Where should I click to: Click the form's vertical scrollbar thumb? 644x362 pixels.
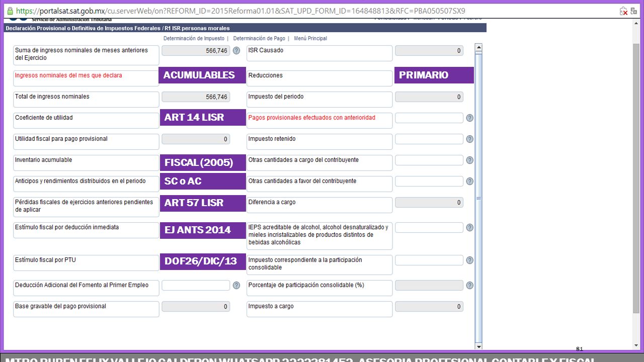click(x=478, y=197)
